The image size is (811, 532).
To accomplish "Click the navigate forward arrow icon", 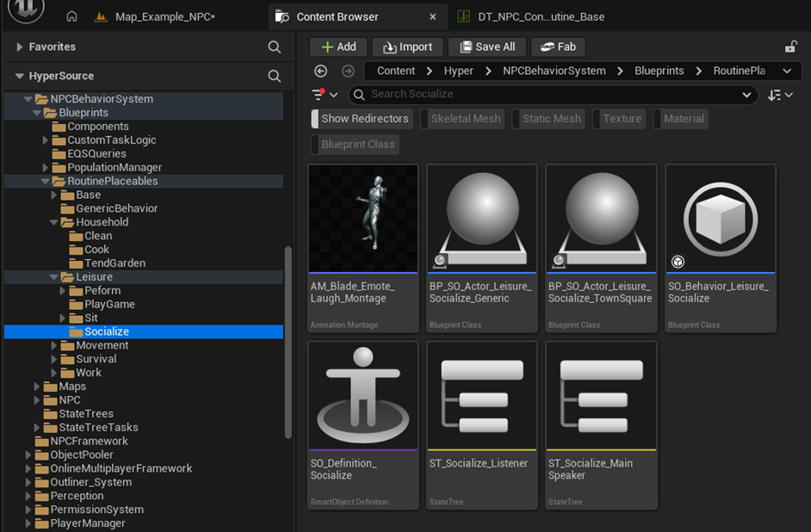I will (x=348, y=71).
